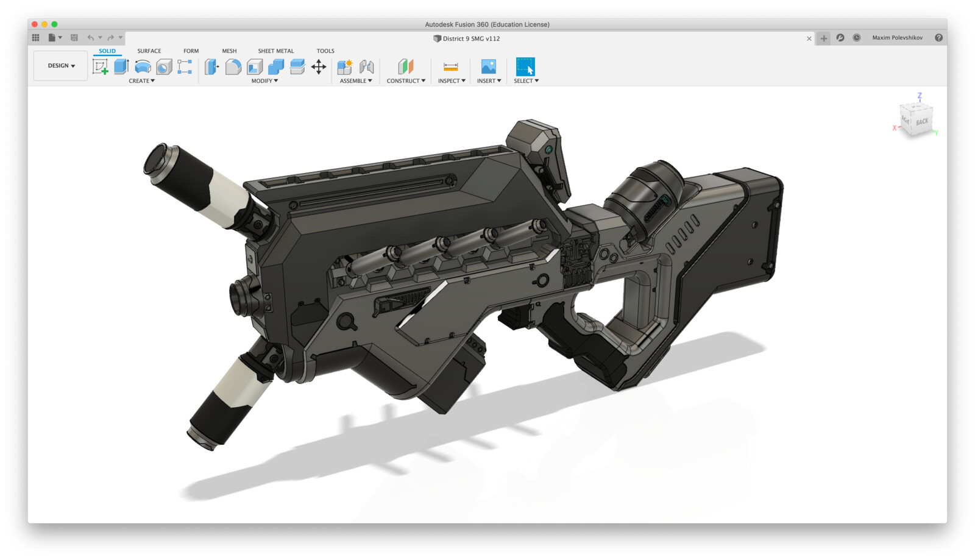This screenshot has height=560, width=975.
Task: Click the File menu dropdown arrow
Action: click(60, 38)
